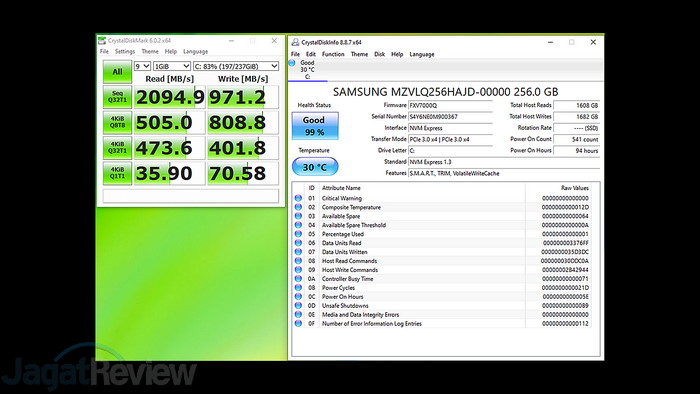Click the drive title SAMSUNG MZVLQ256HAJD-00000

click(x=445, y=92)
